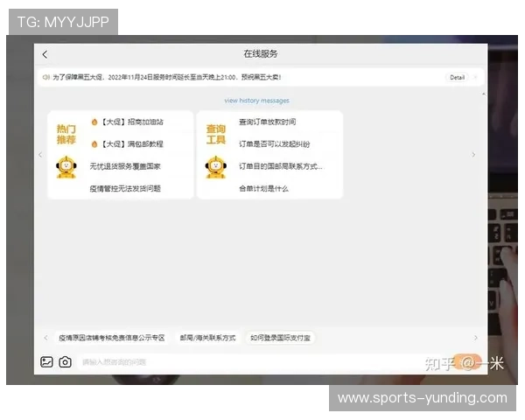This screenshot has width=525, height=420.
Task: Click the 查询工具 card heading
Action: [x=215, y=134]
